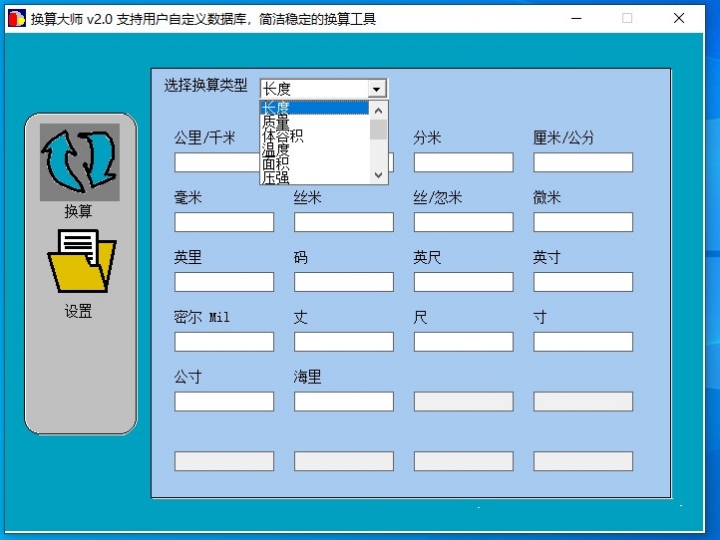Select 面积 in the type list
Screen dimensions: 720x540
coord(314,163)
